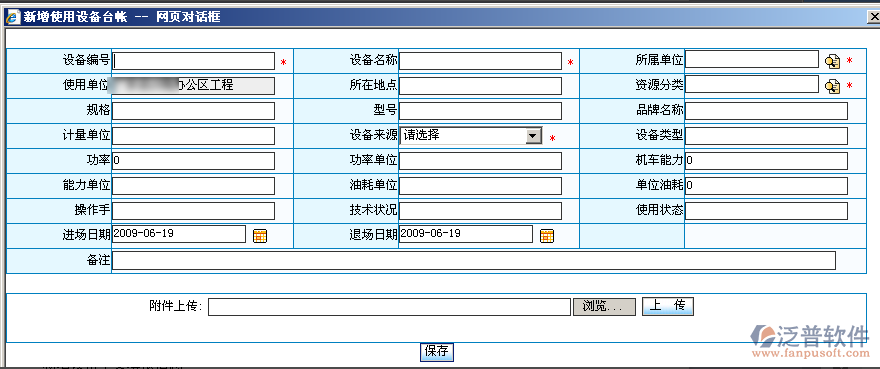Click the 功率单位 text box

pos(480,161)
